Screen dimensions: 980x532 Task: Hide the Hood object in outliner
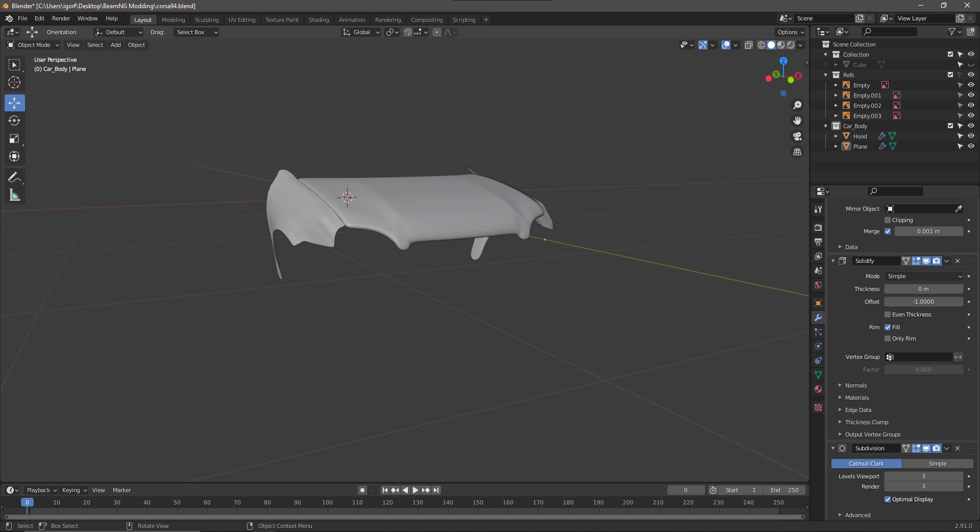coord(971,136)
